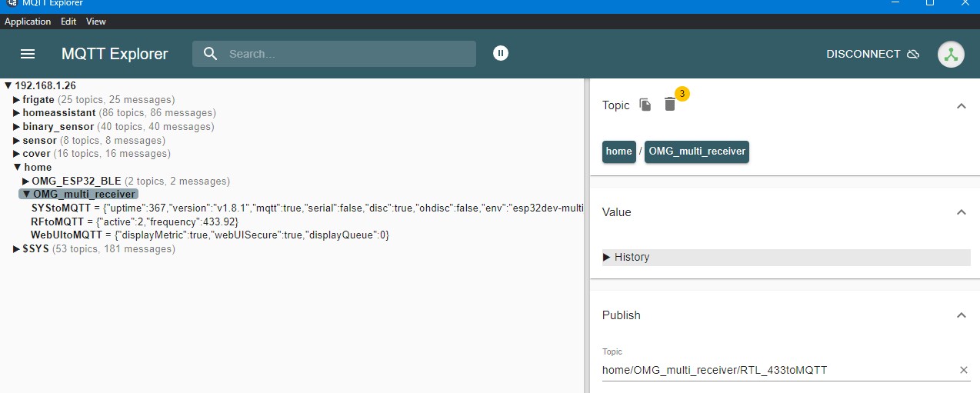980x393 pixels.
Task: Click the MQTT Explorer window icon
Action: click(12, 4)
